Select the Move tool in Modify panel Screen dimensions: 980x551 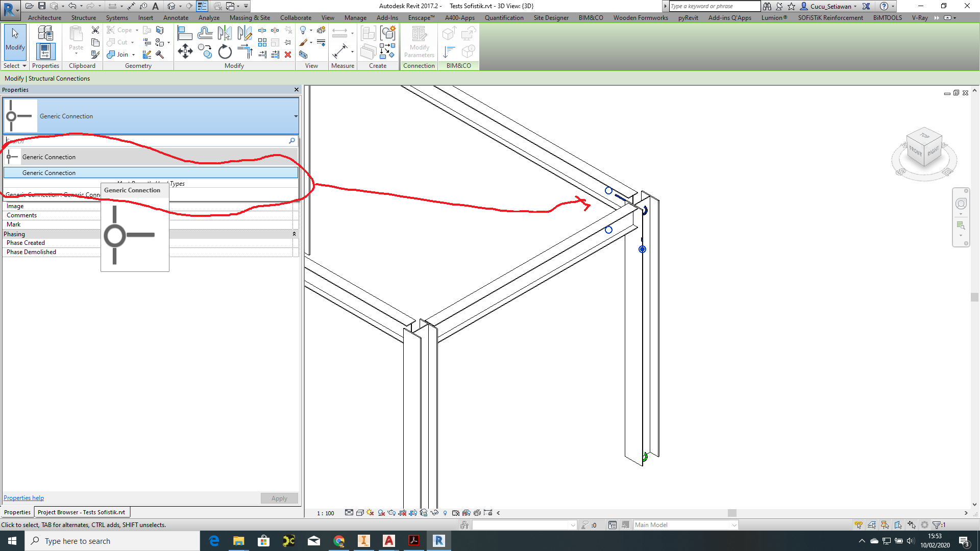click(x=185, y=51)
